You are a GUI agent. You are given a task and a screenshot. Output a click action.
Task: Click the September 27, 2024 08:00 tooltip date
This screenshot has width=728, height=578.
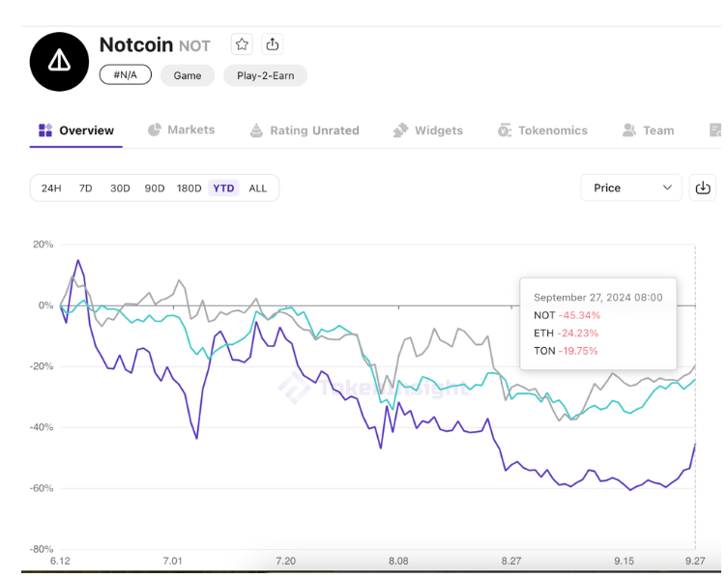pos(598,297)
